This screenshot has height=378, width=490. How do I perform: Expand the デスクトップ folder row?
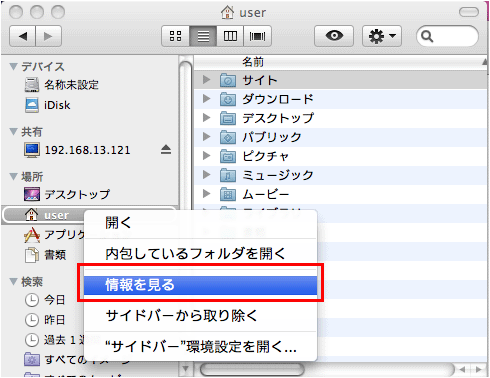tap(206, 118)
